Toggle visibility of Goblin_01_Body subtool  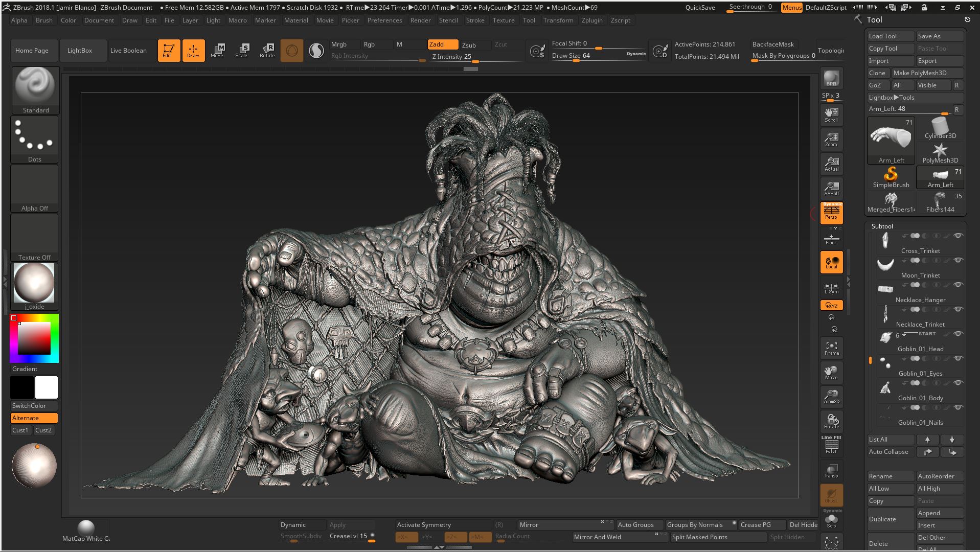coord(958,383)
